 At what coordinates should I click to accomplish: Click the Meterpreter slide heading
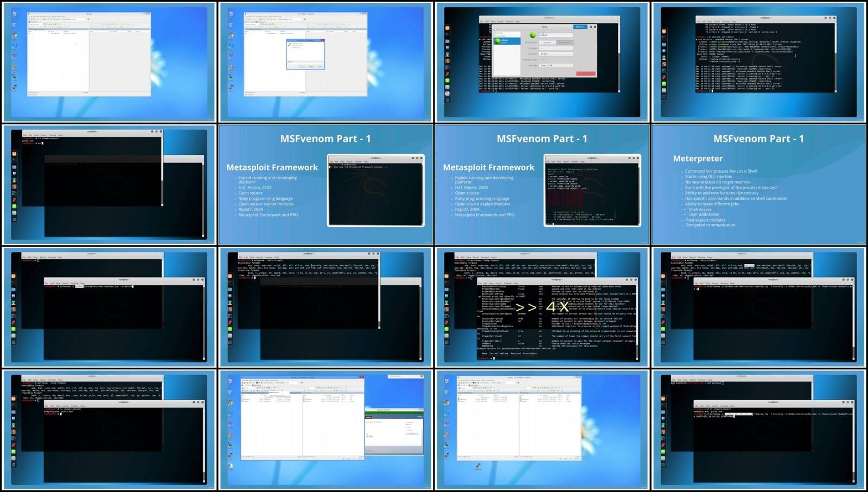[x=698, y=159]
